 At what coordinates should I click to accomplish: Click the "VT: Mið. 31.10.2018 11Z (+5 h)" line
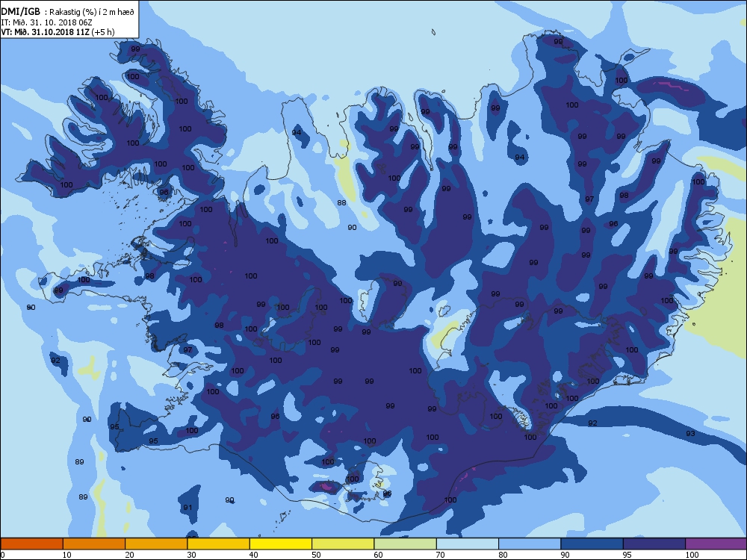pyautogui.click(x=58, y=32)
